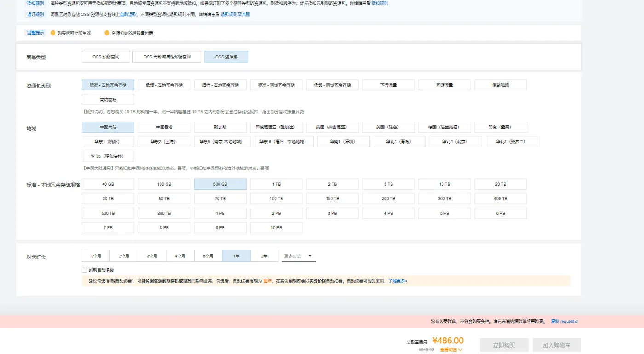This screenshot has height=354, width=644.
Task: Select 德国（法兰克福）region
Action: click(445, 127)
